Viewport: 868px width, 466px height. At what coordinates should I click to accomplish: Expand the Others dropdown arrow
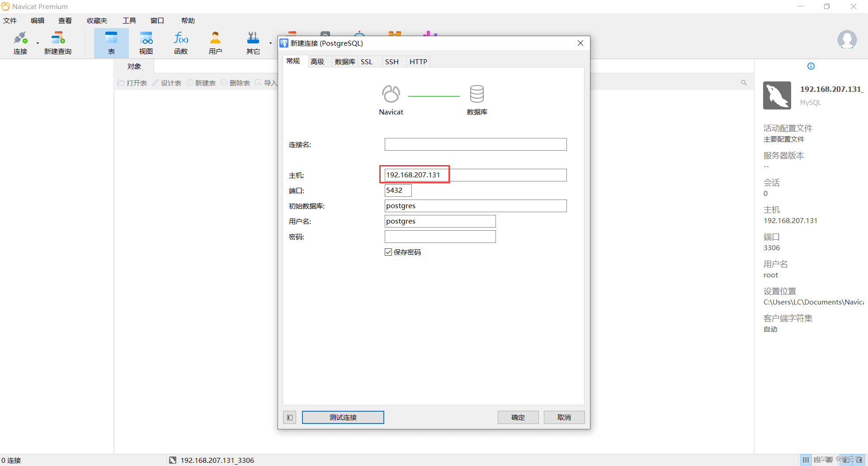tap(270, 43)
